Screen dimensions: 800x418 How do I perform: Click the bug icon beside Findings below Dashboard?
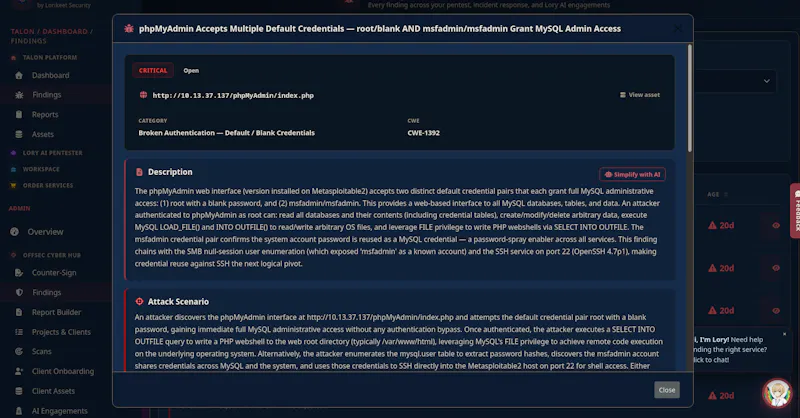coord(19,95)
